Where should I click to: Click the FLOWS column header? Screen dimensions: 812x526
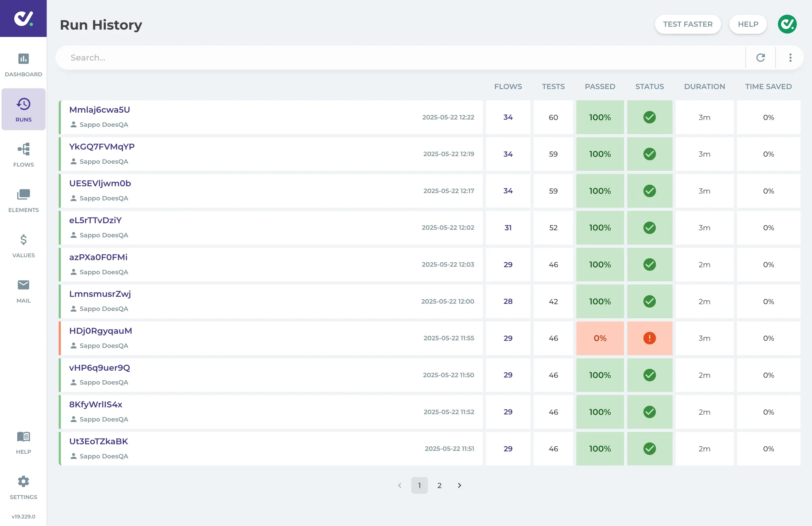coord(508,87)
